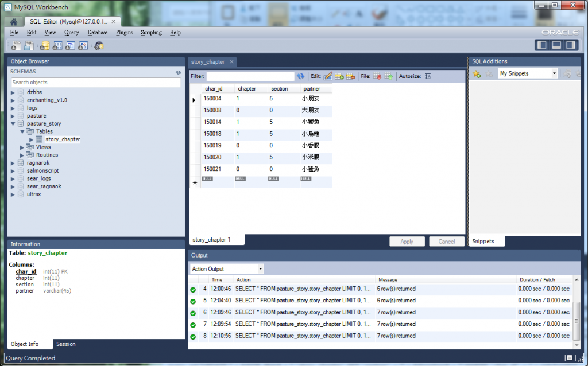This screenshot has width=588, height=366.
Task: Expand the story_chapter table node
Action: click(x=32, y=140)
